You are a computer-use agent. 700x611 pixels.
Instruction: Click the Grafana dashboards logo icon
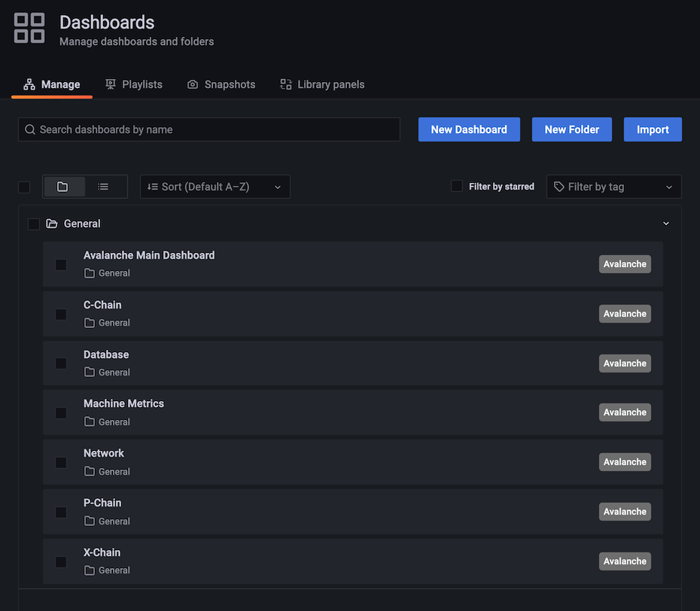click(29, 28)
